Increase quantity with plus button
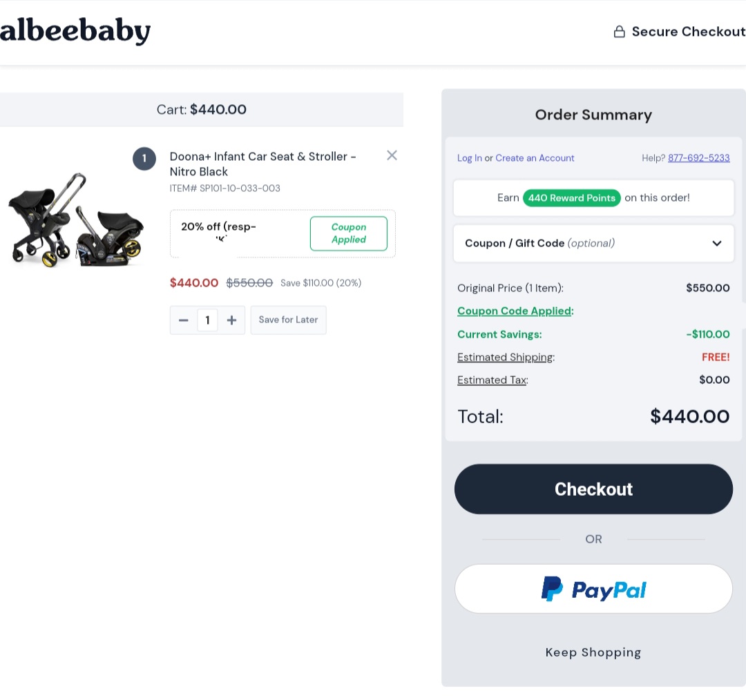Viewport: 746px width, 700px height. pyautogui.click(x=231, y=320)
